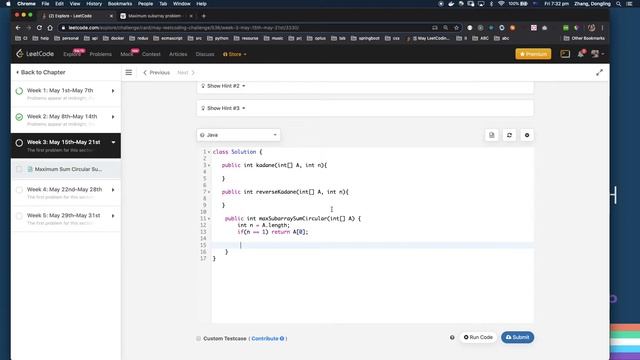
Task: Click the Premium button
Action: 533,54
